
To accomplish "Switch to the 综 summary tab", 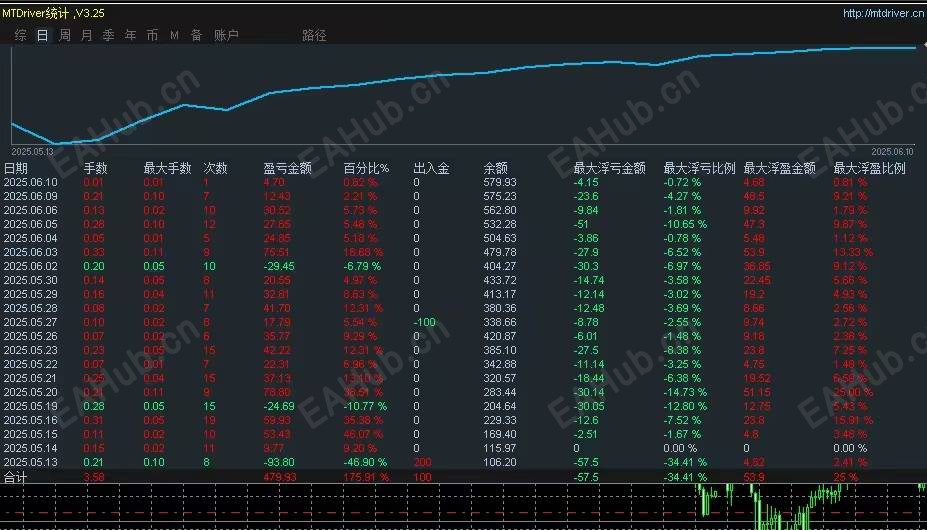I will coord(21,35).
